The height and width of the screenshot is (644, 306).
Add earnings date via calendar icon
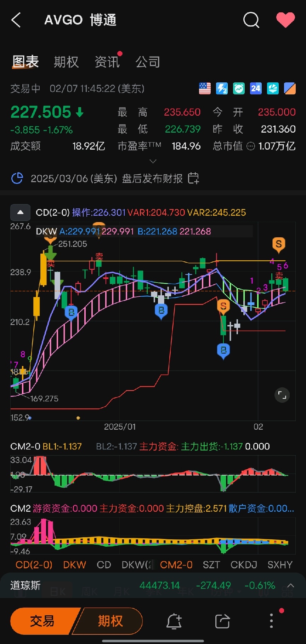point(193,178)
